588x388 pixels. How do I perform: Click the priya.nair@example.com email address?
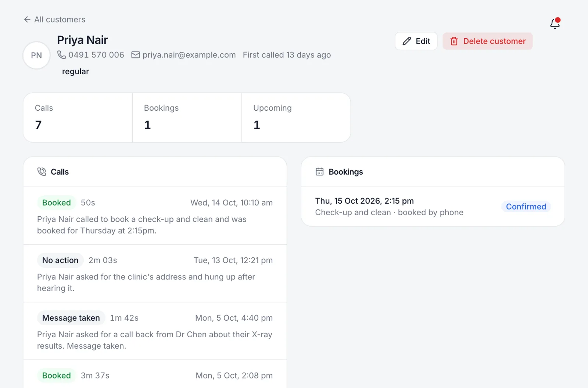click(x=189, y=55)
